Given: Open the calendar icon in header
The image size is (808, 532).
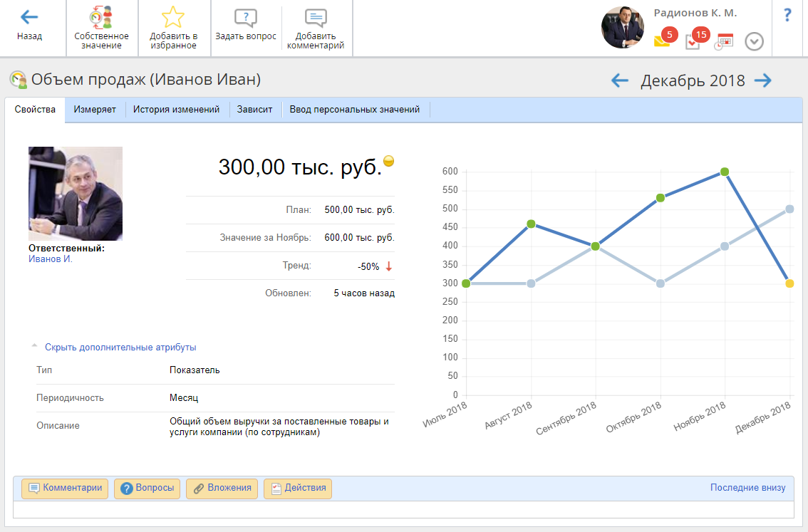Looking at the screenshot, I should tap(724, 41).
